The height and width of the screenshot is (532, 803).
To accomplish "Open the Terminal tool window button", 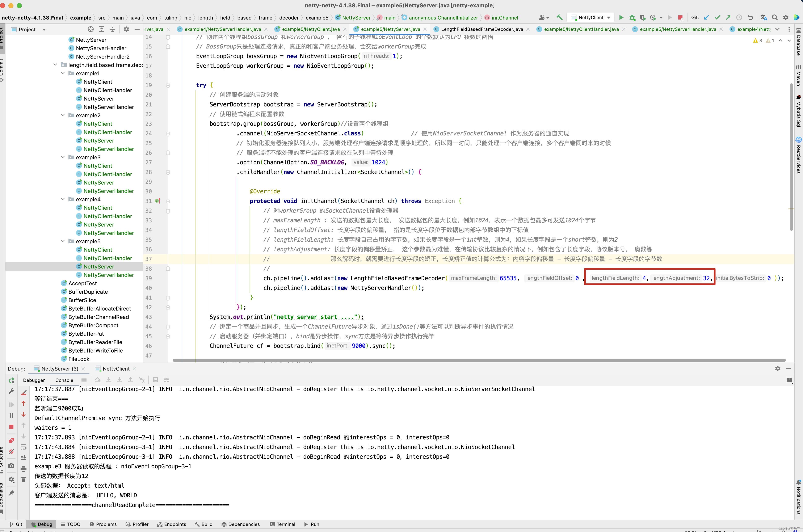I will click(282, 524).
